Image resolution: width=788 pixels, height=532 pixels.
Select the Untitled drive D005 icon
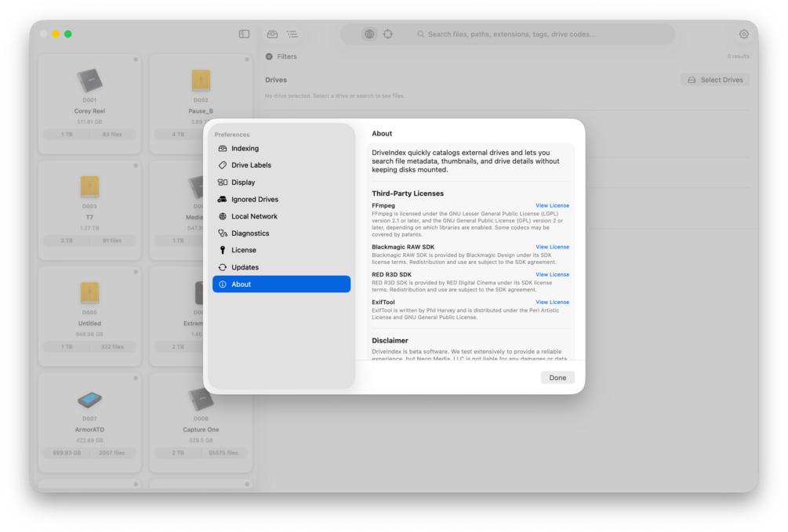(89, 293)
